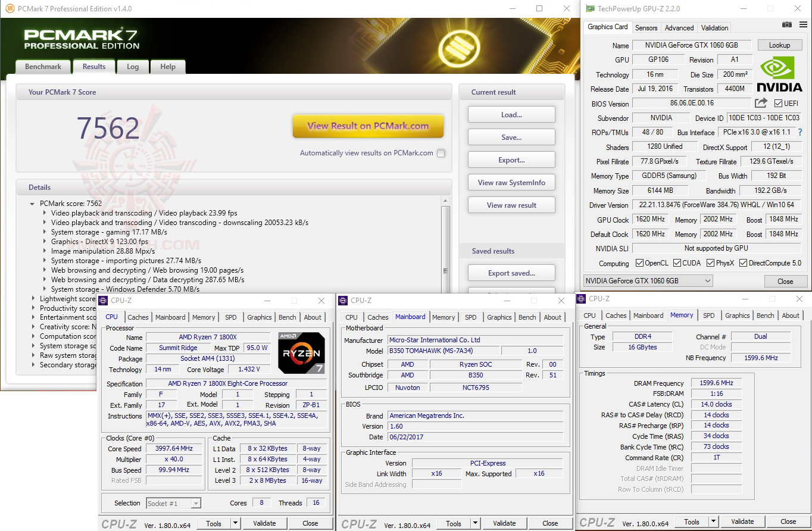Expand the Entertainment score node
Image resolution: width=812 pixels, height=531 pixels.
point(33,318)
